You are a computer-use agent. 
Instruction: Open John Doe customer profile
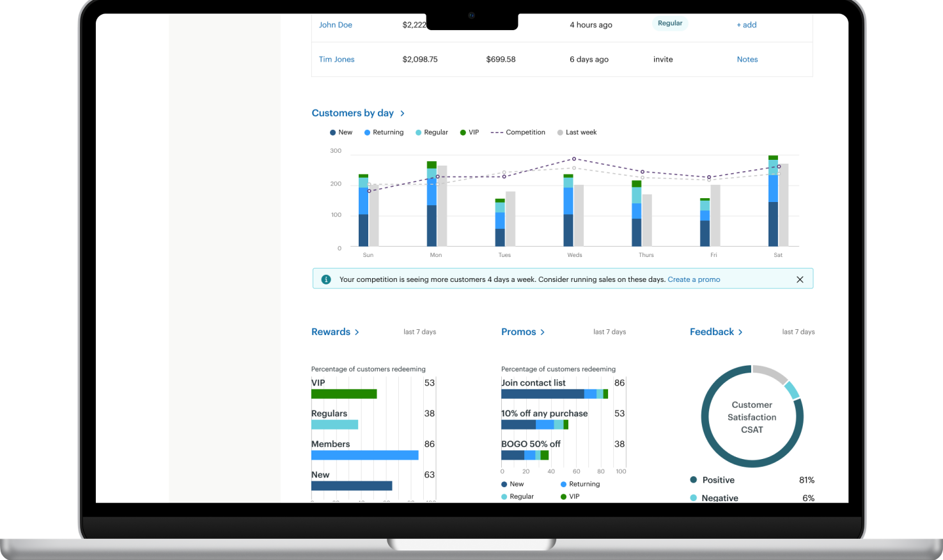tap(336, 25)
